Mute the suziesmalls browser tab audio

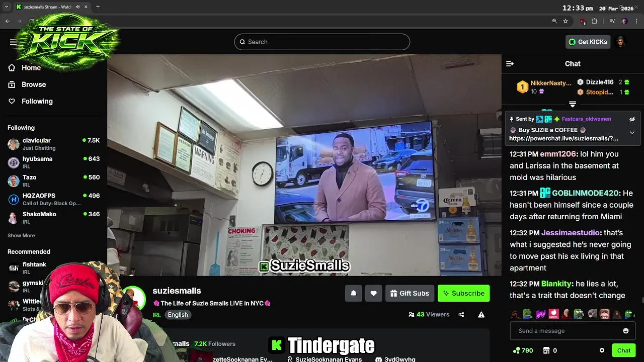[77, 7]
